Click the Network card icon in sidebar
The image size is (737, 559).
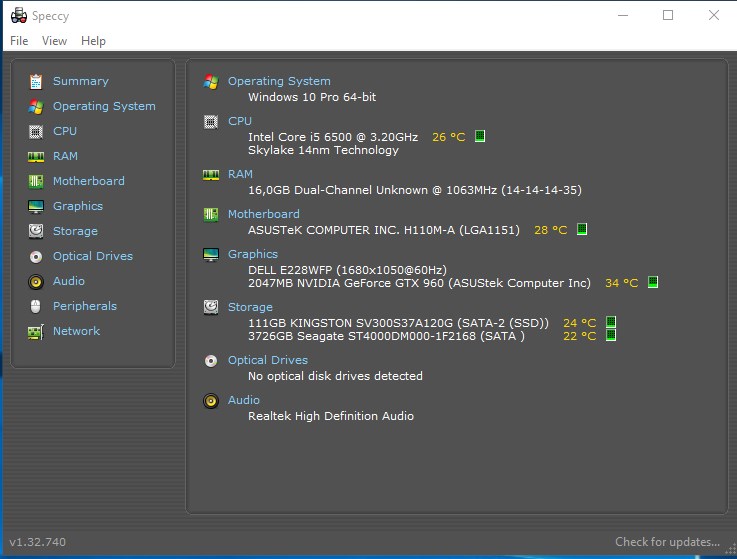(x=36, y=332)
